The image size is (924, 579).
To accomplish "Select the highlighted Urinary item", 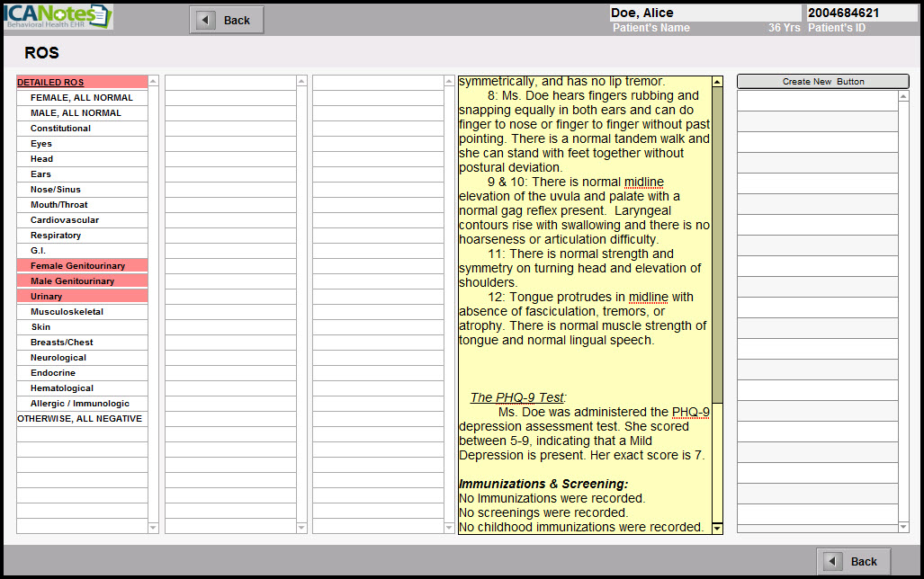I will (47, 297).
